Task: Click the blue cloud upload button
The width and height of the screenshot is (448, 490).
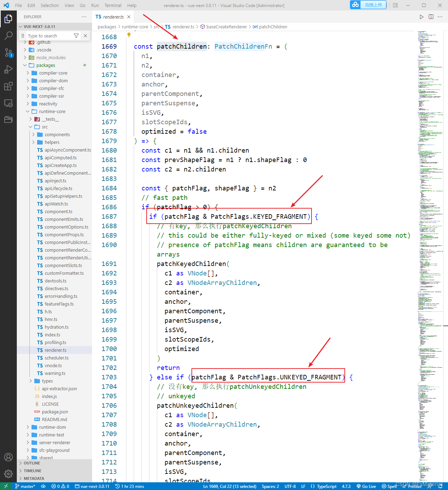Action: [368, 5]
